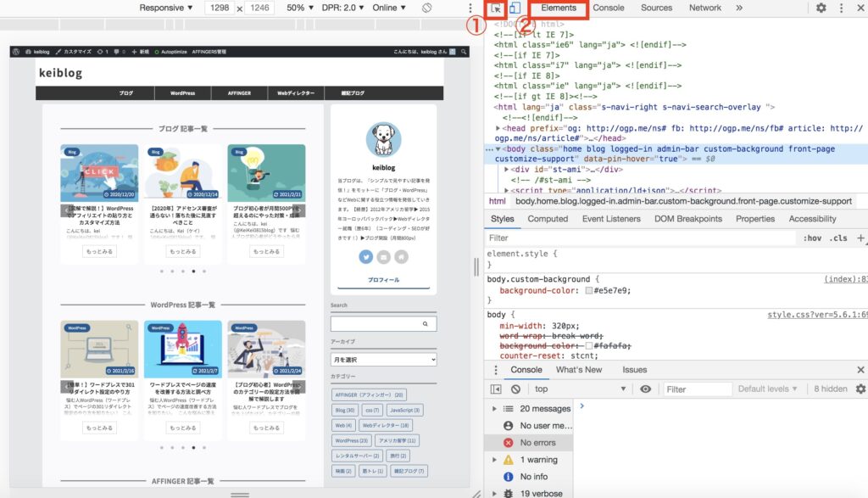
Task: Click the comments bubble in the admin bar
Action: click(119, 52)
